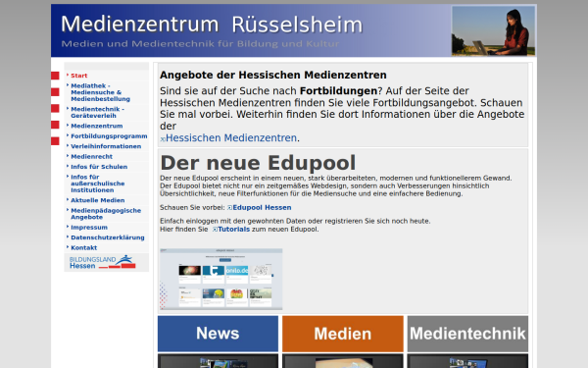Click external-link icon before Tutorials
This screenshot has height=368, width=588.
click(215, 230)
